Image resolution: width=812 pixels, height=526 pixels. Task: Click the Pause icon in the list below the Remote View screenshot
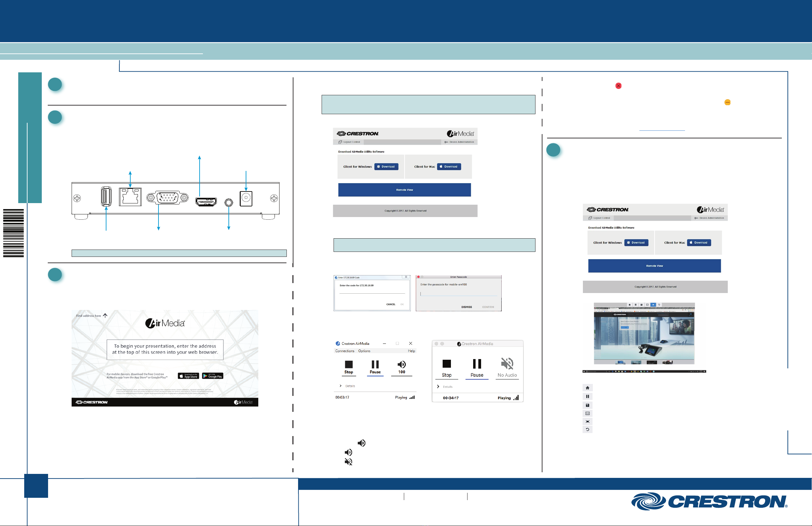(588, 397)
